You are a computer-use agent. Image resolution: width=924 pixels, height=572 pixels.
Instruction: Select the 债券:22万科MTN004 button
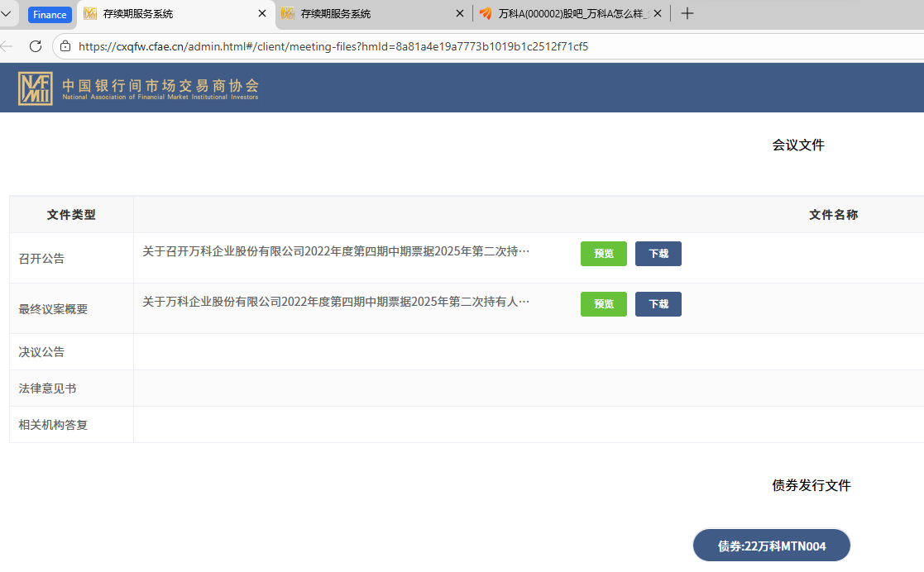pyautogui.click(x=771, y=546)
